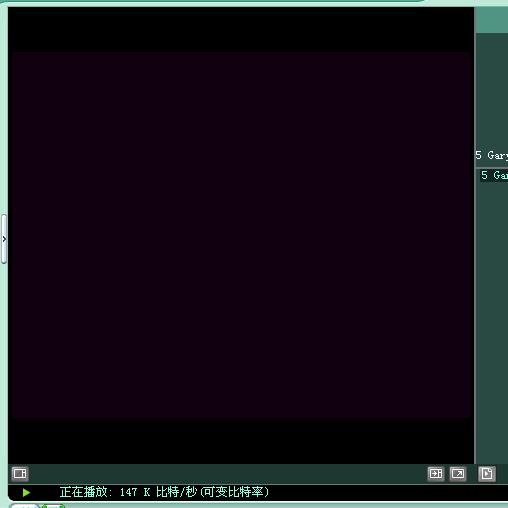Toggle the playlist pane with the document icon

(x=487, y=473)
